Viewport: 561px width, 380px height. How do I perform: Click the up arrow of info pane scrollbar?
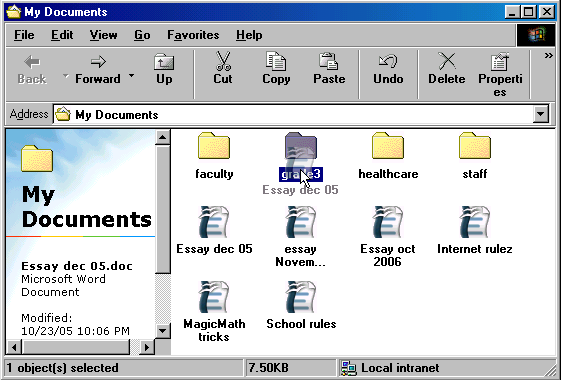163,137
